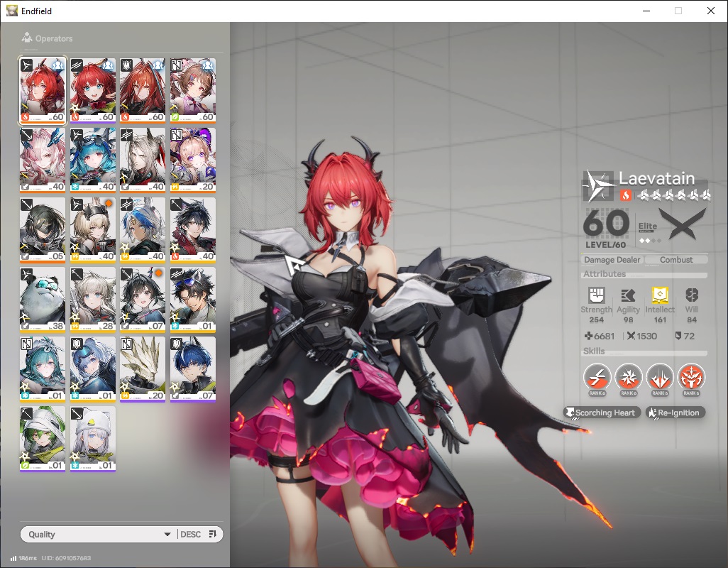Toggle the DESC sort order
The image size is (728, 568).
[x=199, y=534]
